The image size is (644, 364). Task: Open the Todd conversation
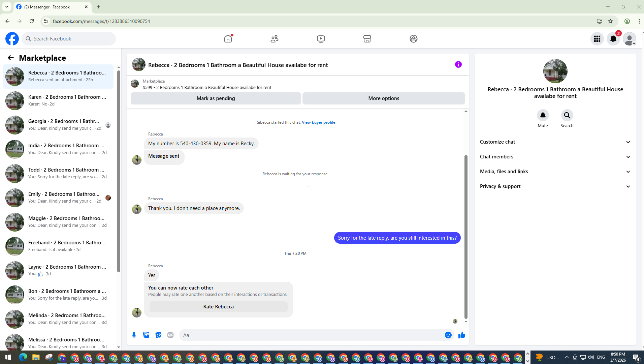pos(58,173)
